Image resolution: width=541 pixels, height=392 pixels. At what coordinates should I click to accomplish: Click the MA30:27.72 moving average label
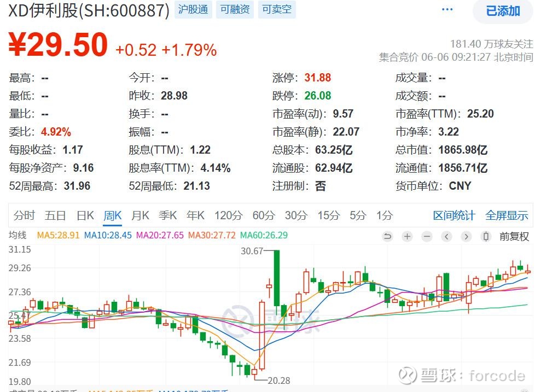coord(212,235)
